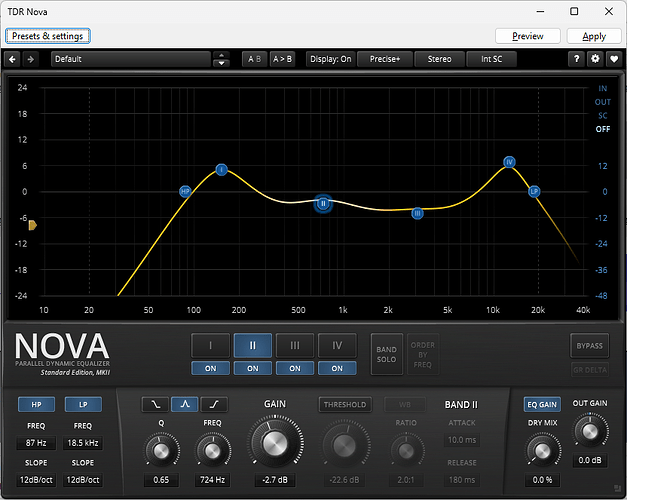The height and width of the screenshot is (500, 670).
Task: Click the gain value -2.7 dB field
Action: point(275,480)
